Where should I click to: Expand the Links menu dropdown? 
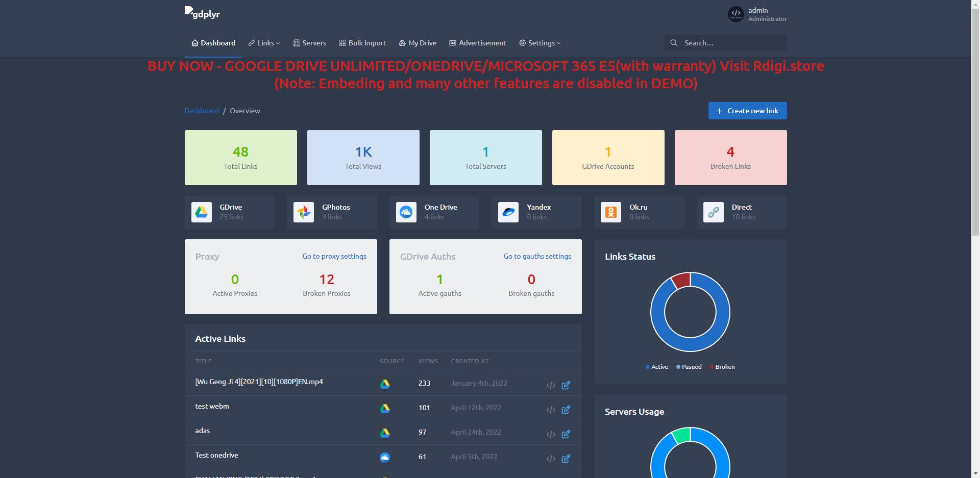click(x=264, y=43)
